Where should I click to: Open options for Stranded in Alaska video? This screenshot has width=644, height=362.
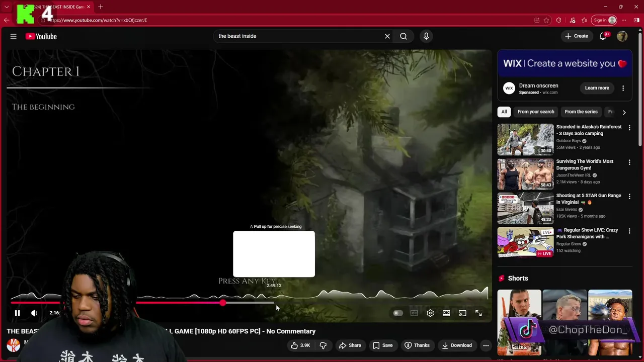pos(629,128)
